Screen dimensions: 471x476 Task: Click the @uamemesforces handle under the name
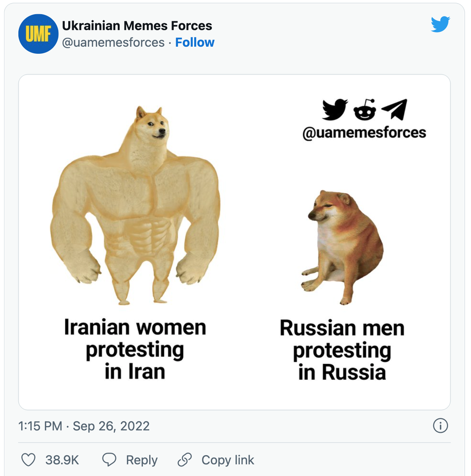pos(113,42)
